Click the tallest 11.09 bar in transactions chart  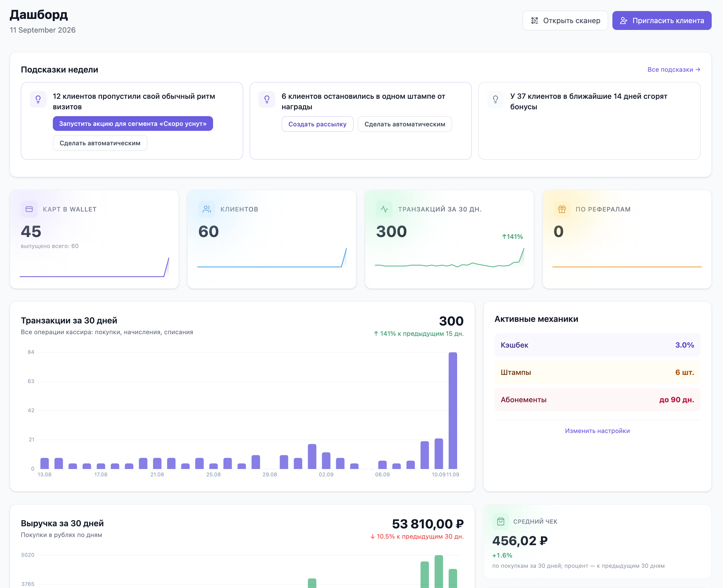click(x=453, y=410)
